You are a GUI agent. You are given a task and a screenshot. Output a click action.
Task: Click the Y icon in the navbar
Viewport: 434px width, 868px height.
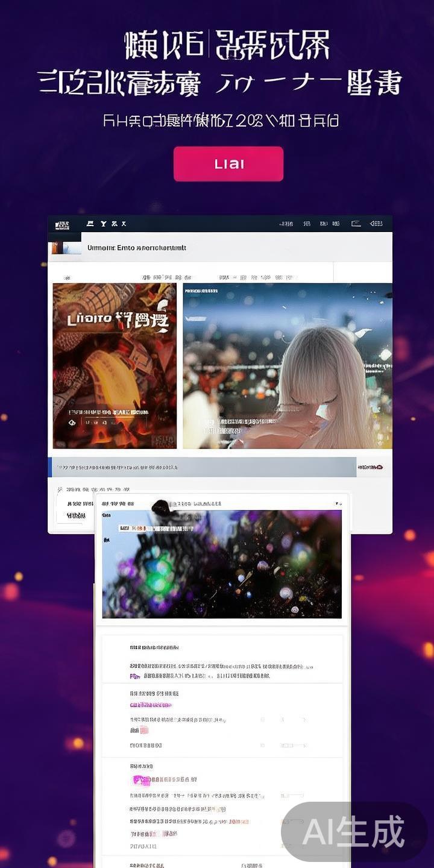tap(104, 224)
